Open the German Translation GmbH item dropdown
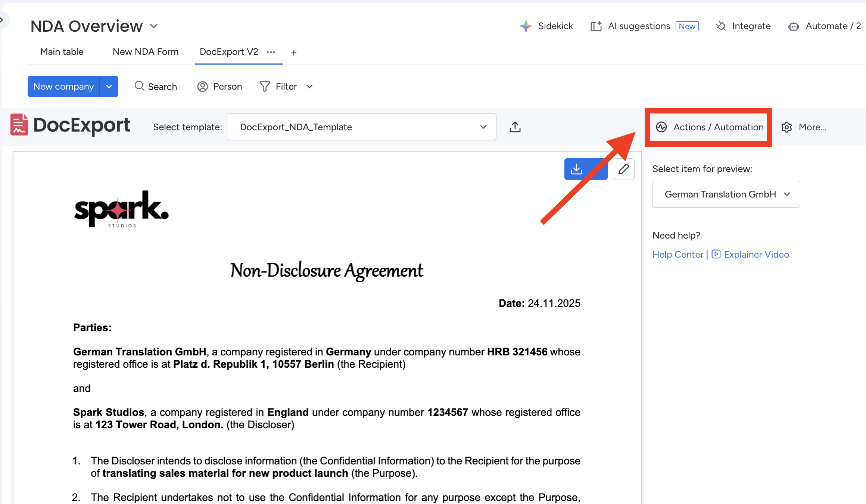 (x=726, y=194)
